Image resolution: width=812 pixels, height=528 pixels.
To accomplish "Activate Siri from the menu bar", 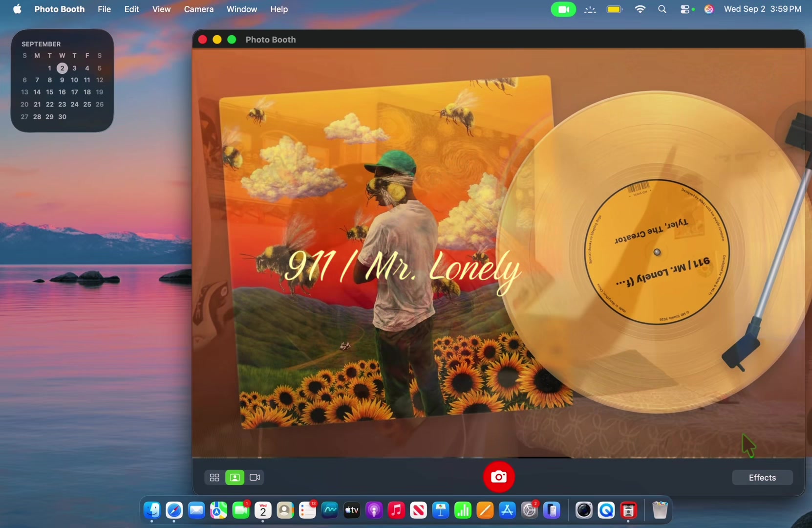I will point(709,9).
